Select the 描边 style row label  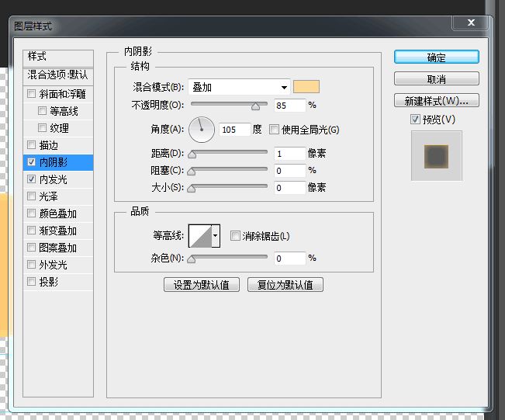pyautogui.click(x=49, y=145)
